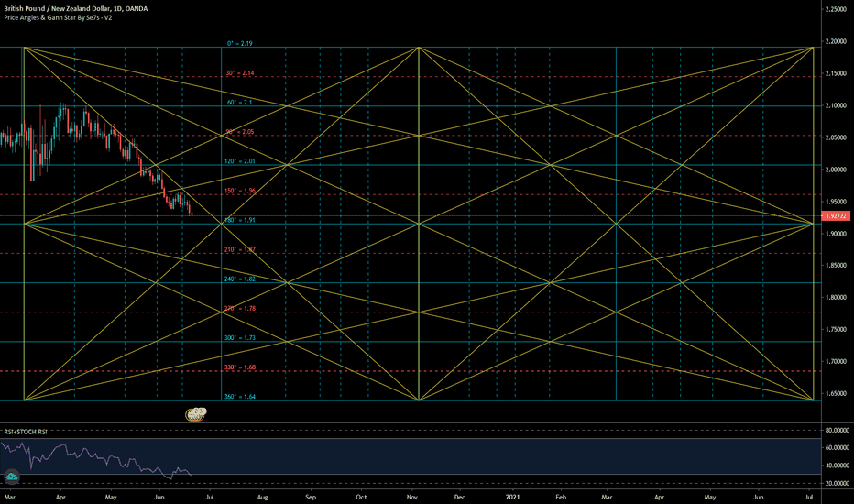Click the 60° = 2.1 angle label
This screenshot has width=854, height=504.
pos(240,103)
